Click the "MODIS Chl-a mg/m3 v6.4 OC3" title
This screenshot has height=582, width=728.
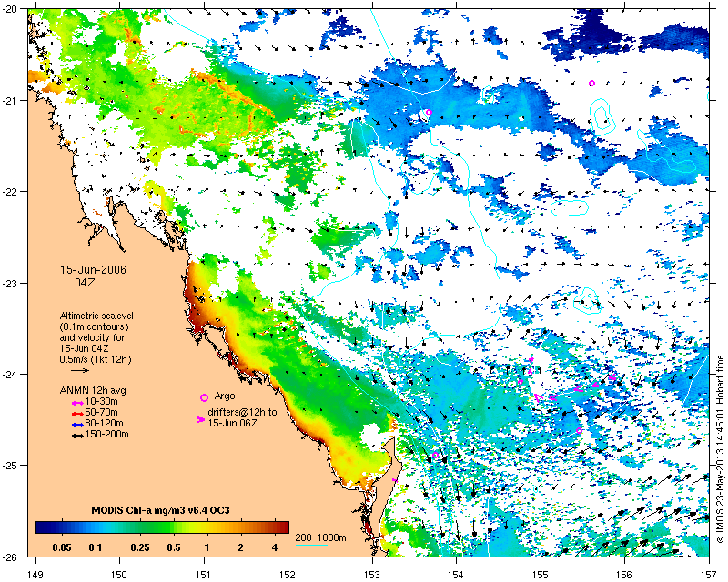(160, 510)
